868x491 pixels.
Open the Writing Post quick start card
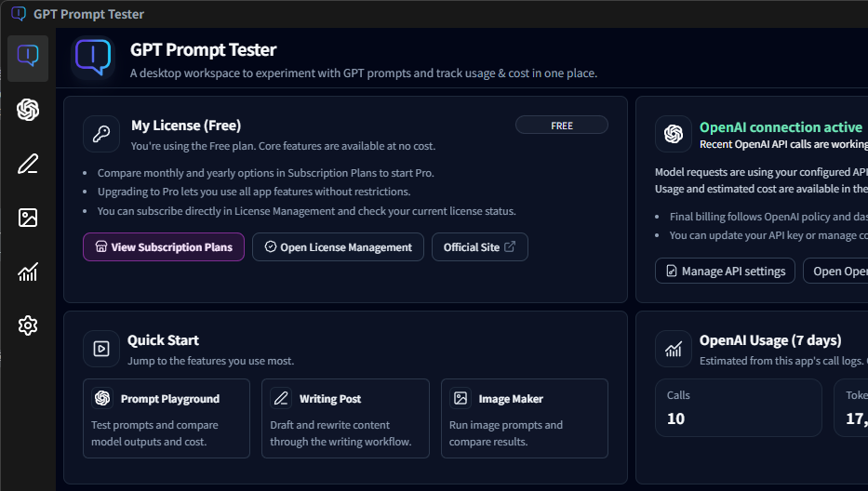pos(345,418)
